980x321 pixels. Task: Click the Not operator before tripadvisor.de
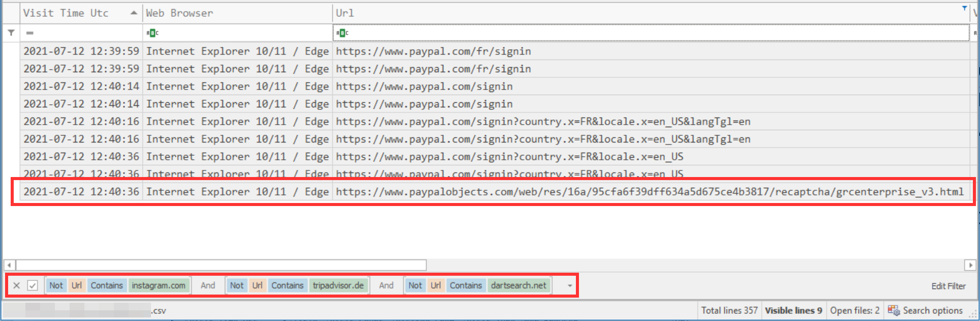[x=237, y=285]
